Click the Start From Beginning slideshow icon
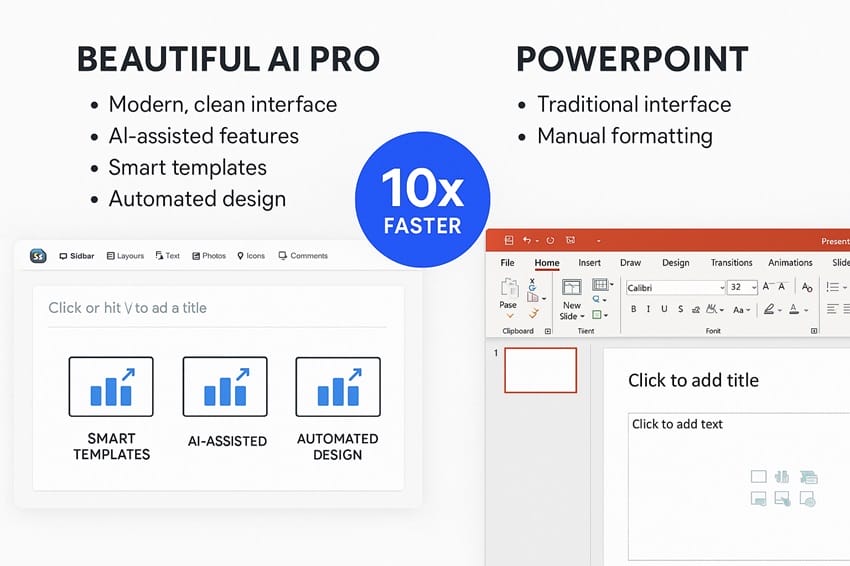The width and height of the screenshot is (850, 566). coord(570,240)
